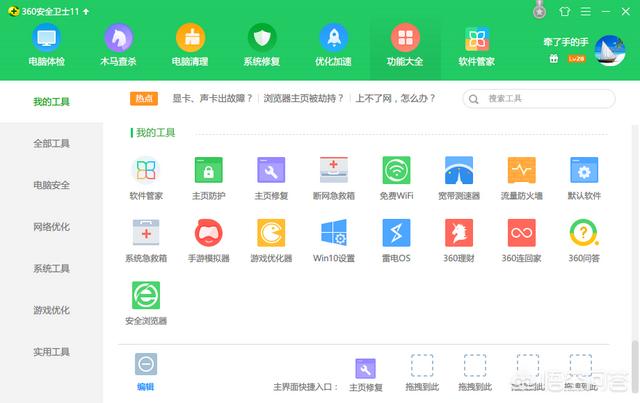Open the skin (shirt) icon in title bar

tap(565, 11)
